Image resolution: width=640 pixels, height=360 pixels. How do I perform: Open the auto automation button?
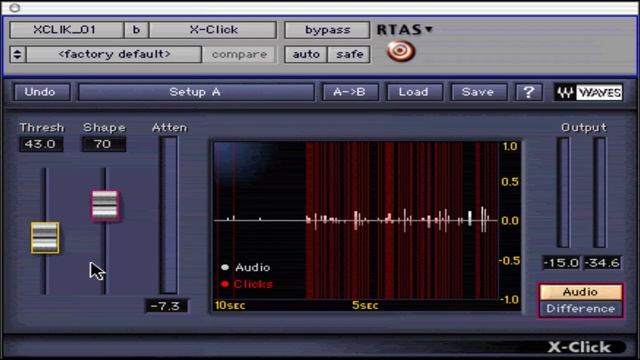(306, 54)
